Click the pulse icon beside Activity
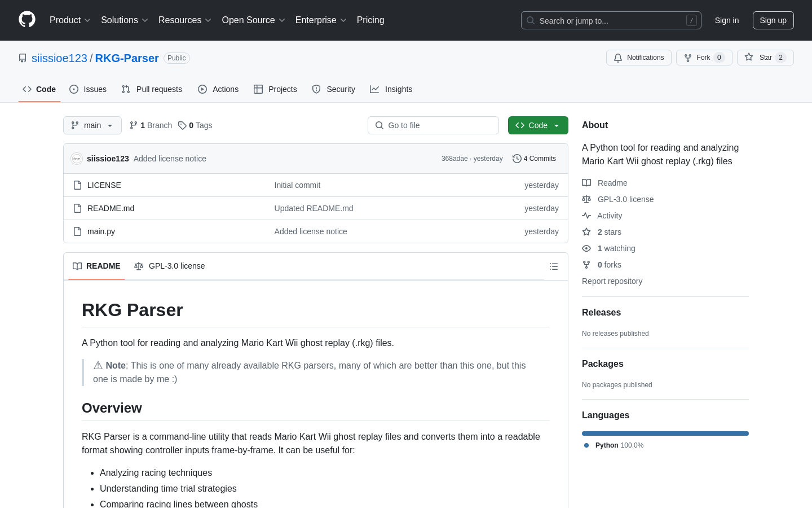The image size is (812, 508). pyautogui.click(x=586, y=216)
